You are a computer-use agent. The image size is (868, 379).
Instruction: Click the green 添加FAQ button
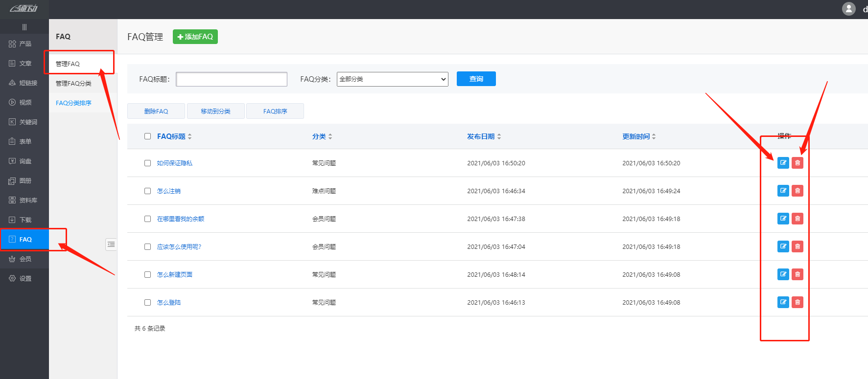[195, 37]
